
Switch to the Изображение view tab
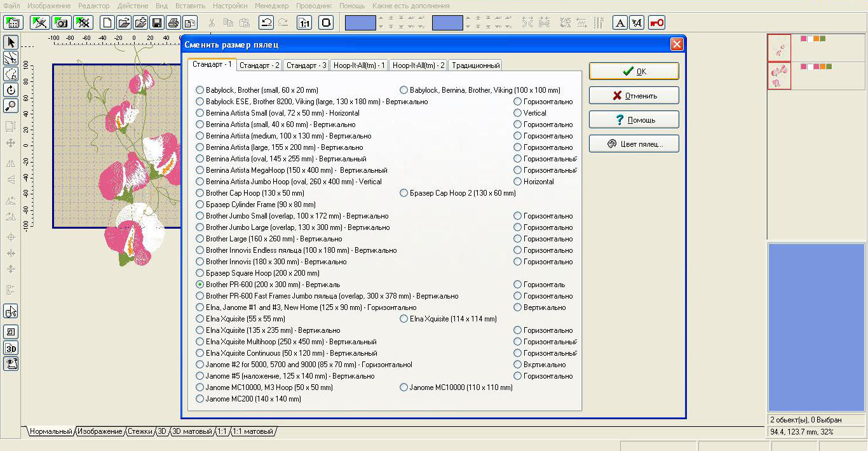pos(100,431)
